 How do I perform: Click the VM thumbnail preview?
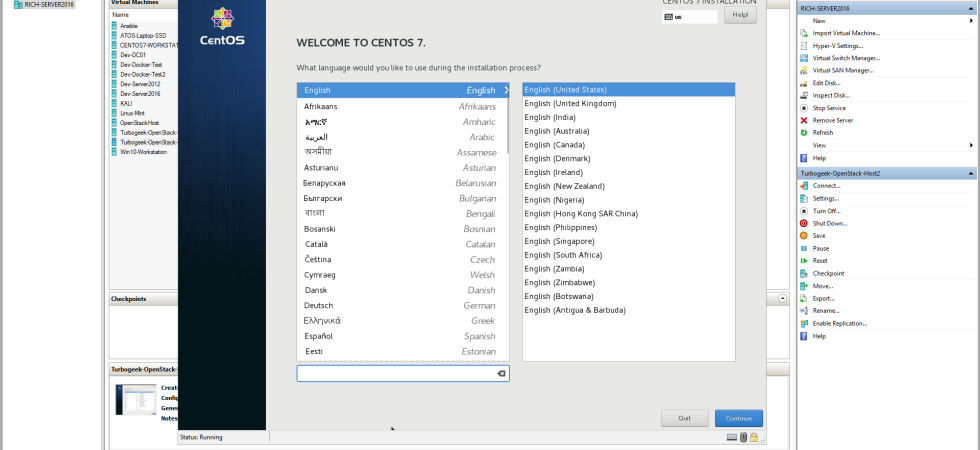coord(136,399)
